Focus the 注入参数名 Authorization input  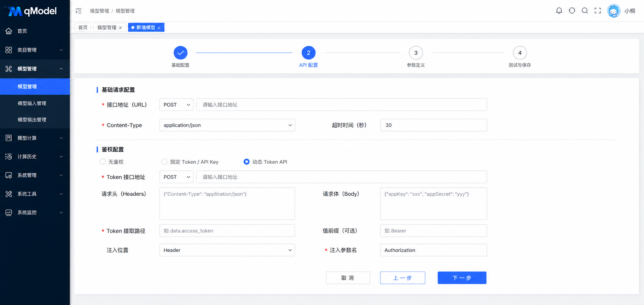coord(434,250)
